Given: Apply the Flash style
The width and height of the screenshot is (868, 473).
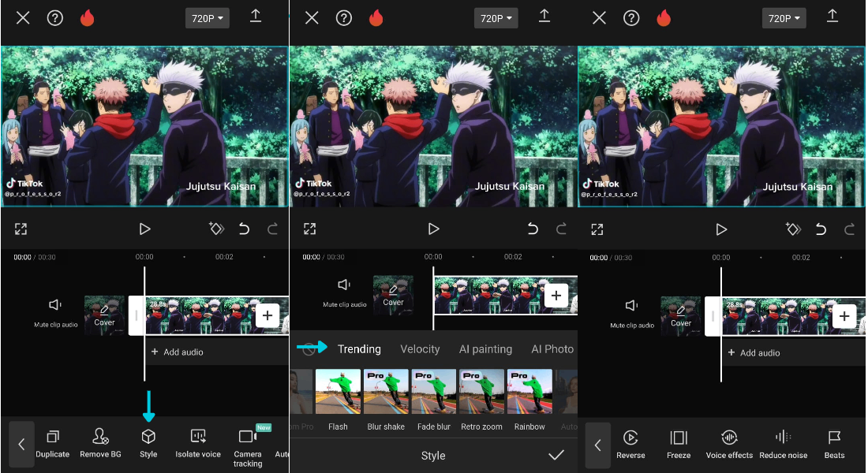Looking at the screenshot, I should tap(338, 400).
